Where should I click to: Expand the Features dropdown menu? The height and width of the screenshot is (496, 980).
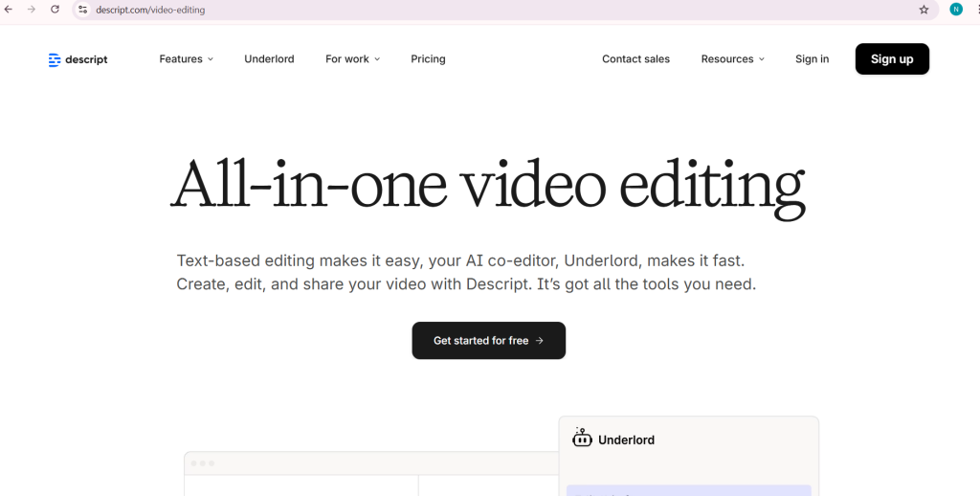[186, 59]
